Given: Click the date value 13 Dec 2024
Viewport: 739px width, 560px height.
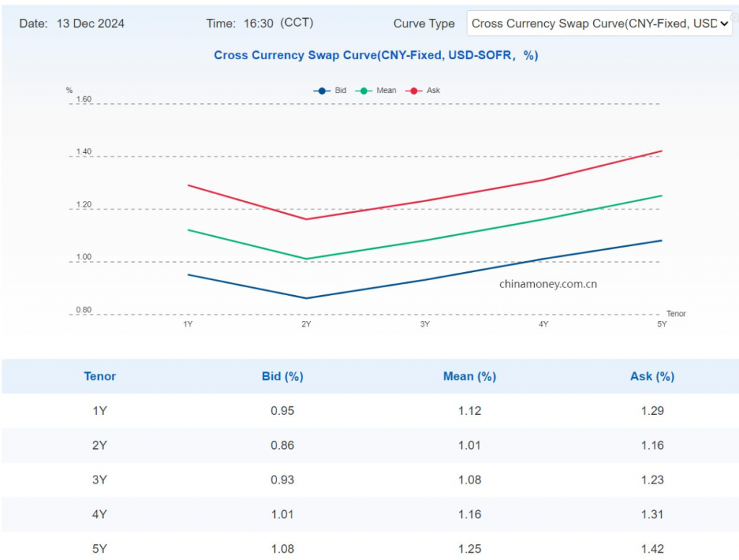Looking at the screenshot, I should click(x=90, y=23).
